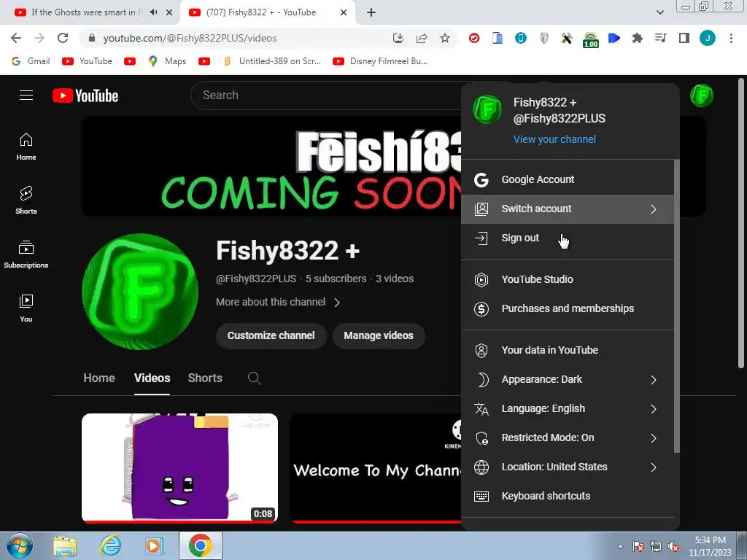Switch to channel Shorts tab
The width and height of the screenshot is (747, 560).
205,378
